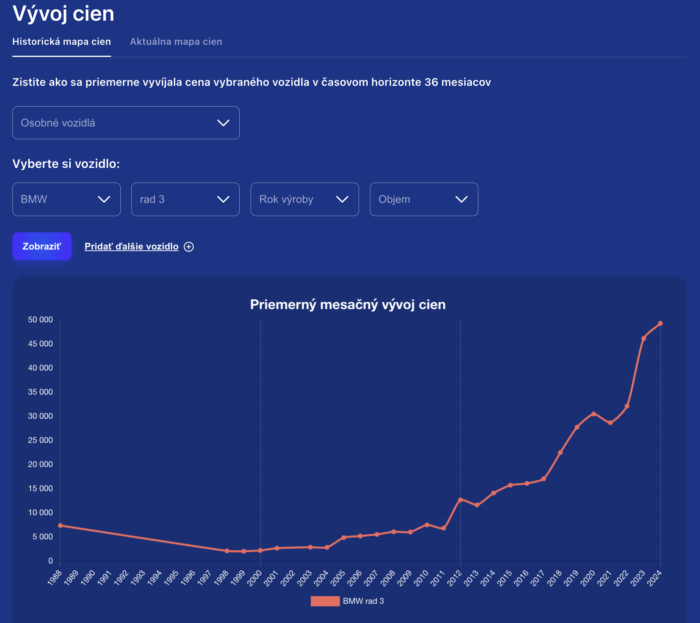This screenshot has width=700, height=623.
Task: Open the Rok výroby dropdown
Action: (x=304, y=199)
